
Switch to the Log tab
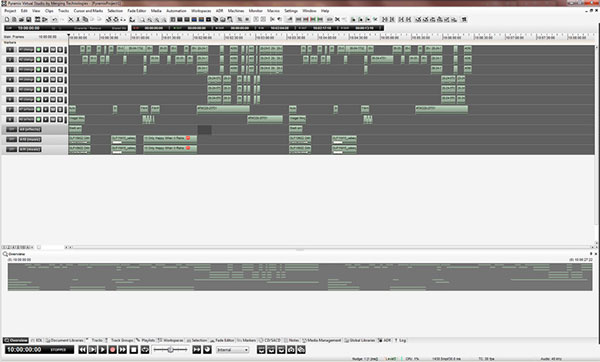401,340
